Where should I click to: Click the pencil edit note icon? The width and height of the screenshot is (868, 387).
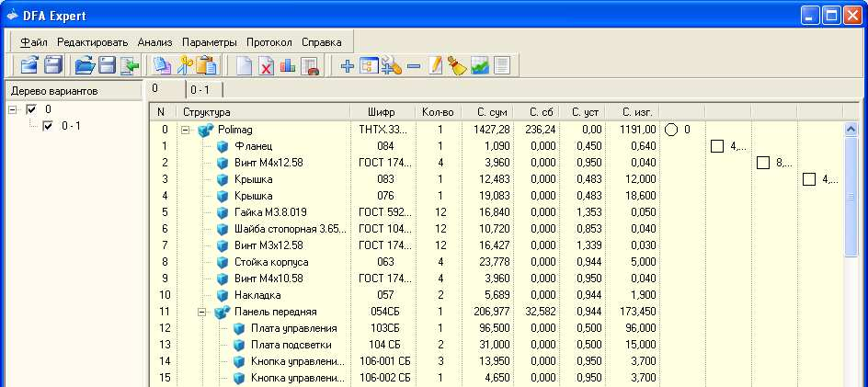436,66
